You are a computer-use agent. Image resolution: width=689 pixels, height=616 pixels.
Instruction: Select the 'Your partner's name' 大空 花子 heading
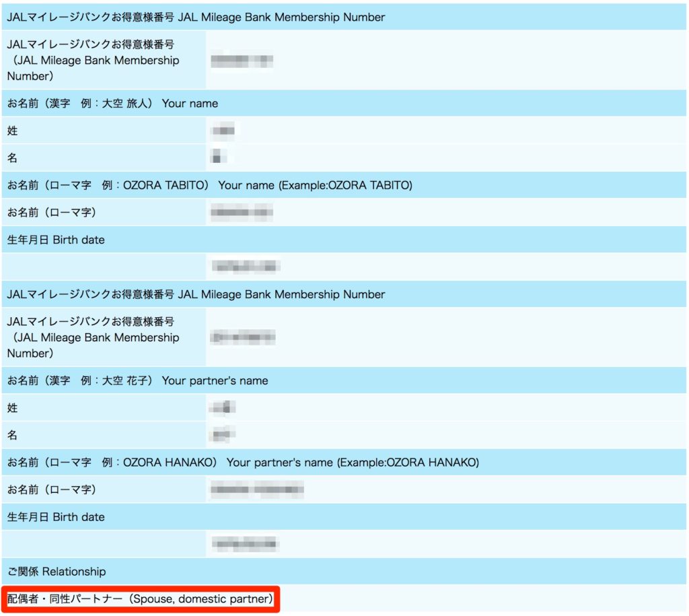(x=344, y=380)
